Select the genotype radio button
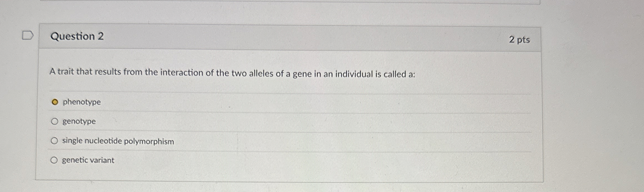 (55, 121)
